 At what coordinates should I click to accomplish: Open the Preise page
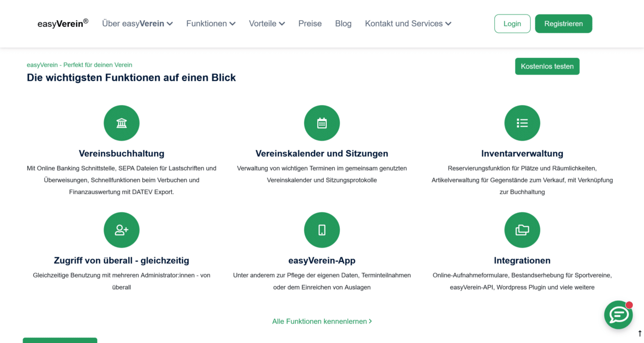[x=310, y=24]
